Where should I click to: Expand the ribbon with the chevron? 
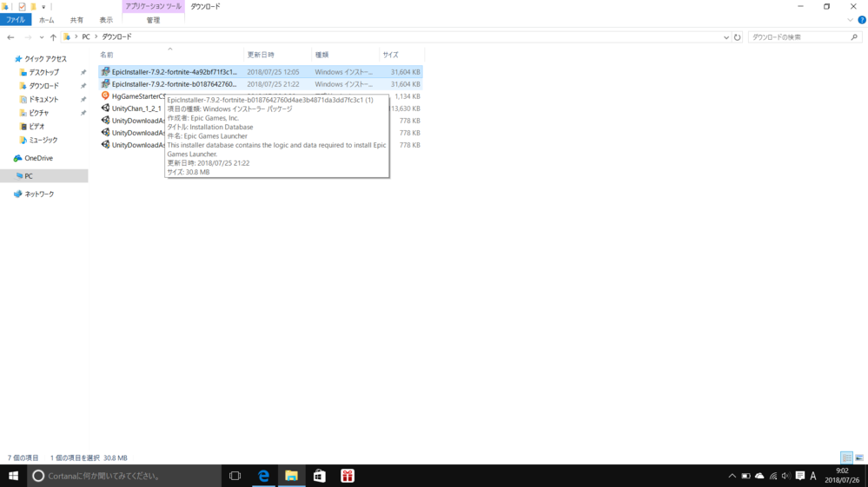[x=850, y=20]
